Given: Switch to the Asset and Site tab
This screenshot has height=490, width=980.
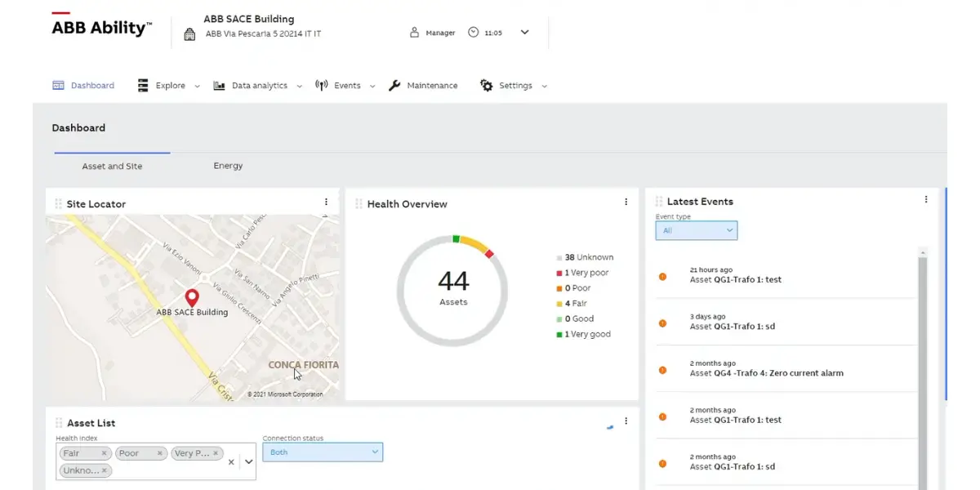Looking at the screenshot, I should click(112, 166).
